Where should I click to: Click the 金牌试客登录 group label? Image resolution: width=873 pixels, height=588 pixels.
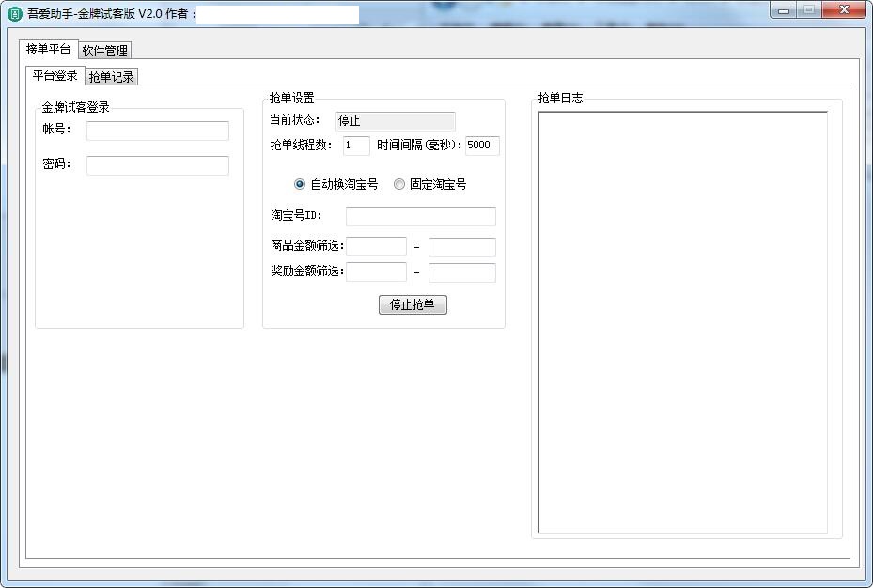[x=76, y=107]
